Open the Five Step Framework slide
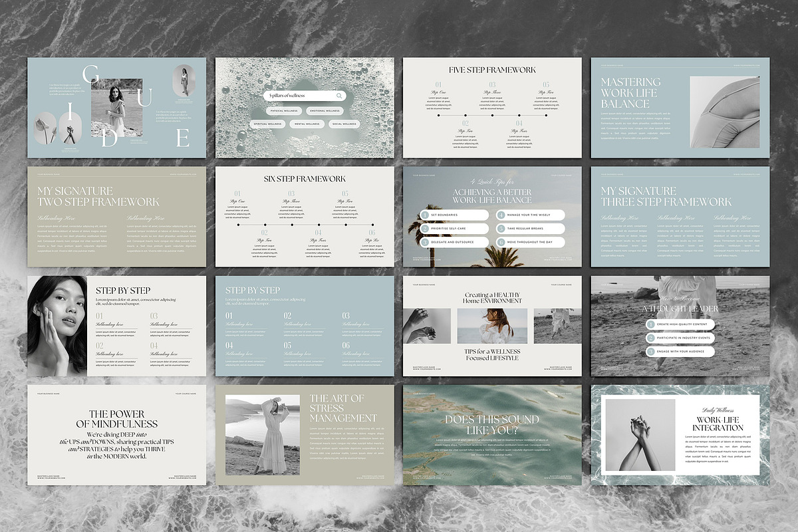The height and width of the screenshot is (532, 798). (492, 108)
